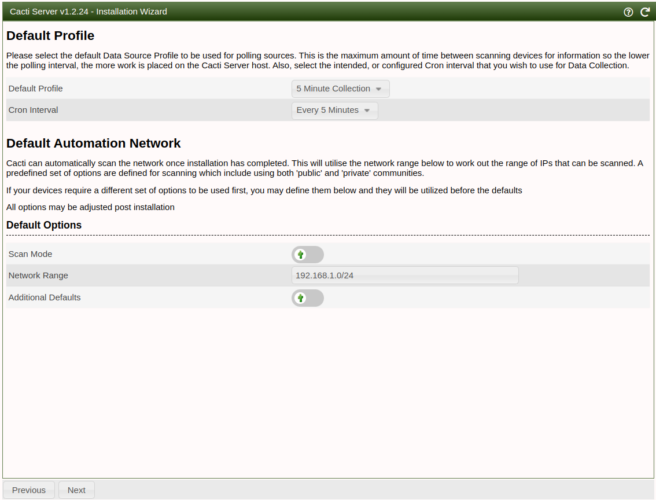Screen dimensions: 656x500
Task: Open the Cron Interval dropdown
Action: (x=335, y=110)
